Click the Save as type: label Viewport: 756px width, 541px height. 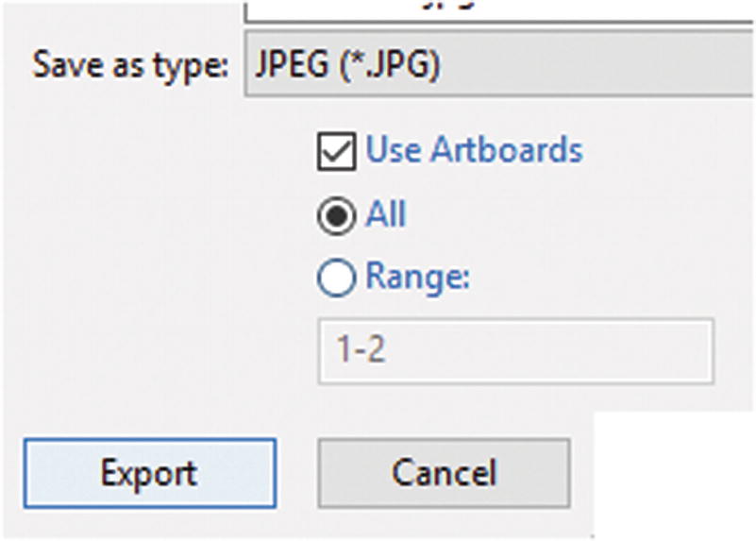pos(131,67)
